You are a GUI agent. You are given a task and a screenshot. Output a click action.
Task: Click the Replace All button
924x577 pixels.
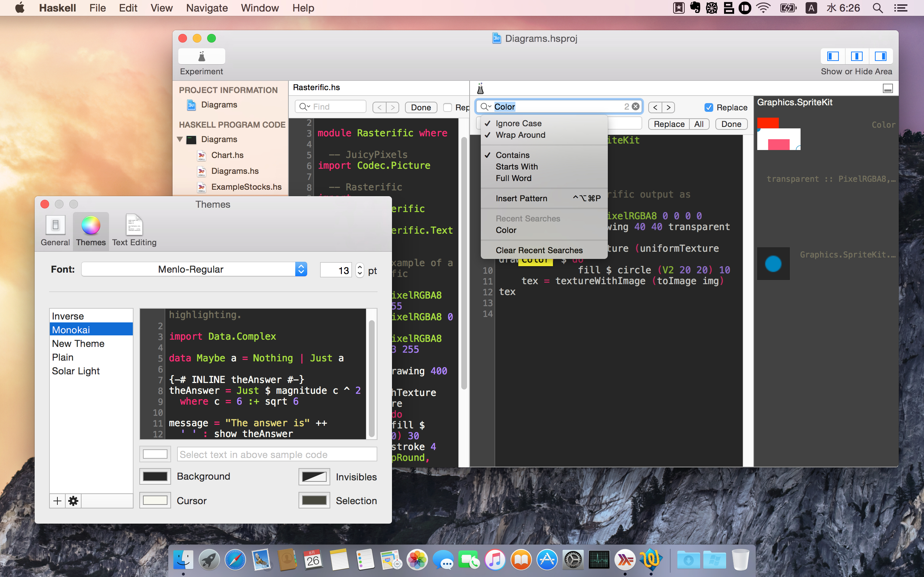click(x=699, y=124)
